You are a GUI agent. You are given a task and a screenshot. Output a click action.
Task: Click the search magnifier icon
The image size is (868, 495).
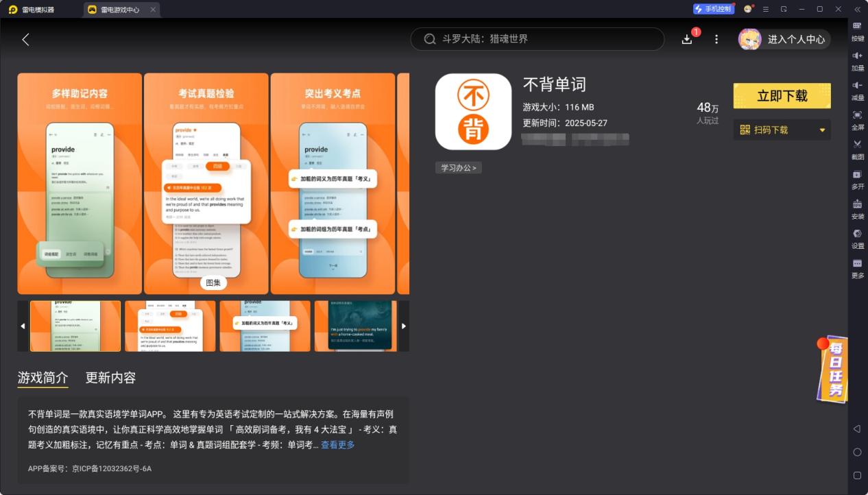(430, 39)
